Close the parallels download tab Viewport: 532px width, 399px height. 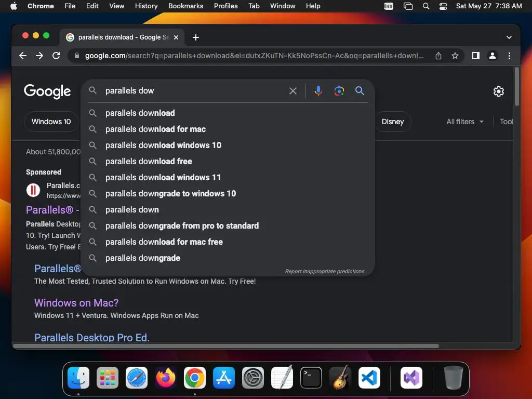pyautogui.click(x=176, y=37)
